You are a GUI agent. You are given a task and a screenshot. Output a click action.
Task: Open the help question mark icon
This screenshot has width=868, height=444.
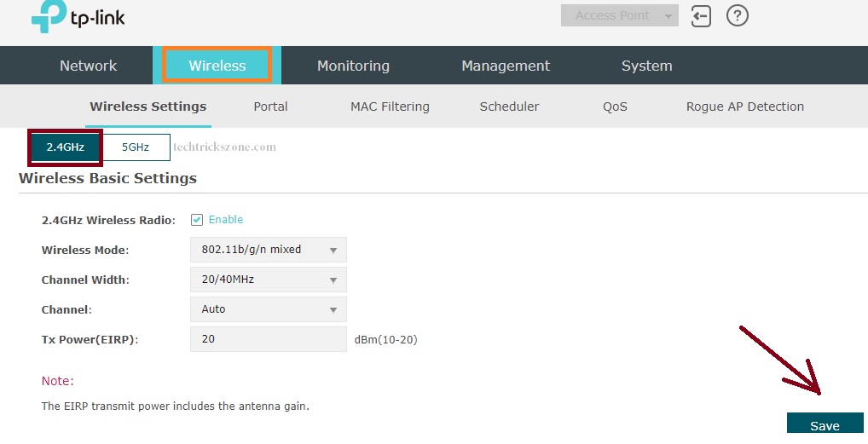[737, 16]
